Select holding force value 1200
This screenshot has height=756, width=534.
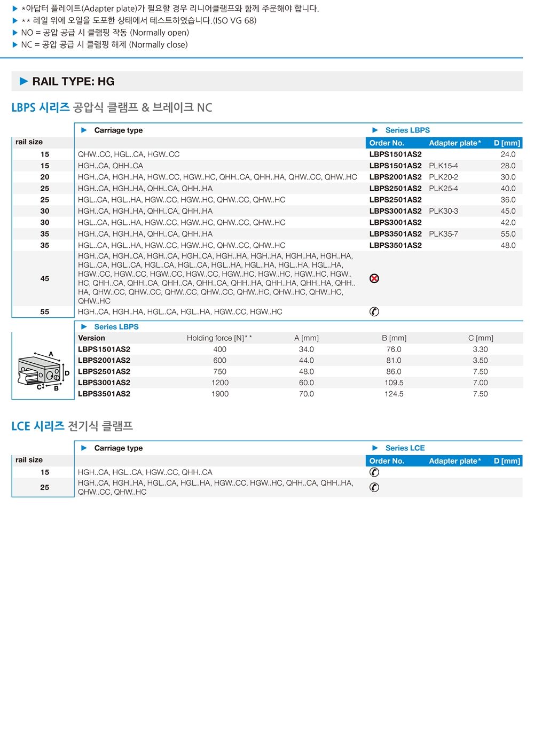coord(220,383)
